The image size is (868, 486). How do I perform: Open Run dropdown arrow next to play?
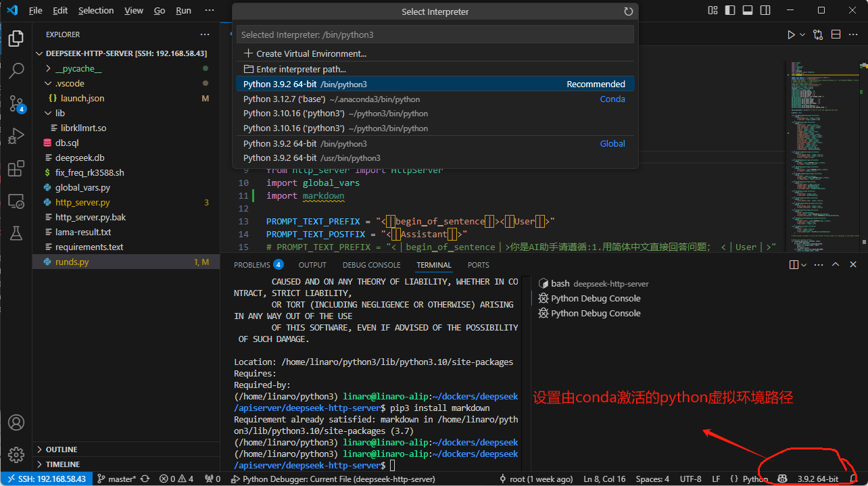click(x=802, y=34)
